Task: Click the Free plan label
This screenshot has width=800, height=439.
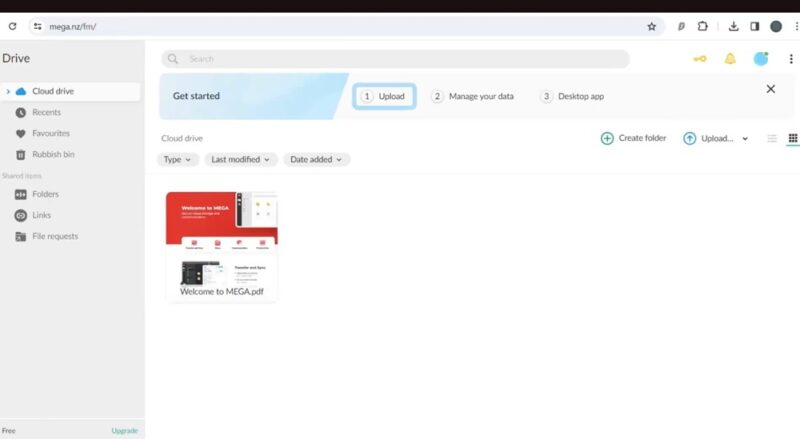Action: (9, 431)
